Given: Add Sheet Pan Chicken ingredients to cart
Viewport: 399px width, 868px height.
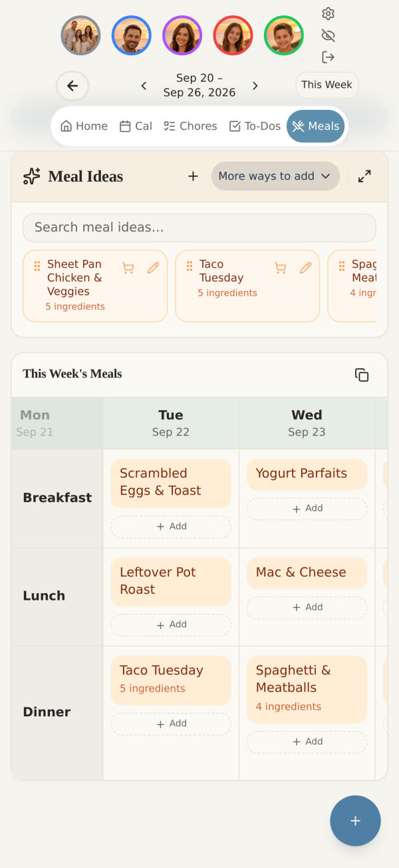Looking at the screenshot, I should pyautogui.click(x=128, y=268).
